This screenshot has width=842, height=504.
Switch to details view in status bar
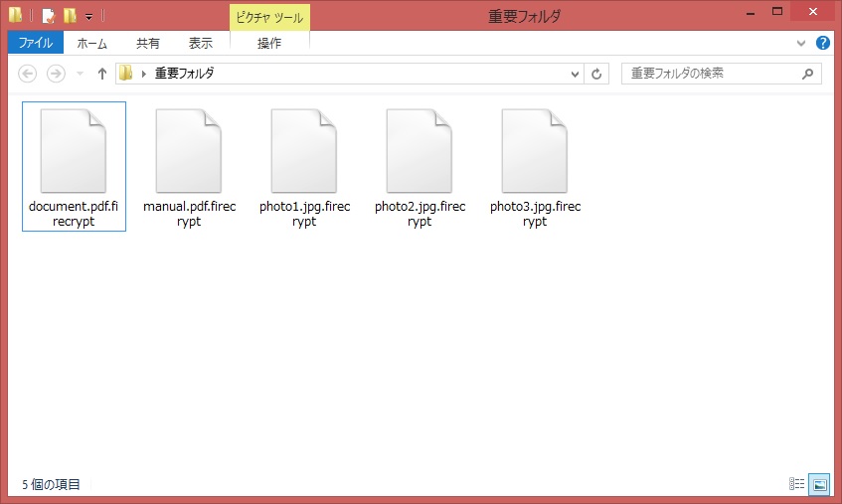point(796,484)
